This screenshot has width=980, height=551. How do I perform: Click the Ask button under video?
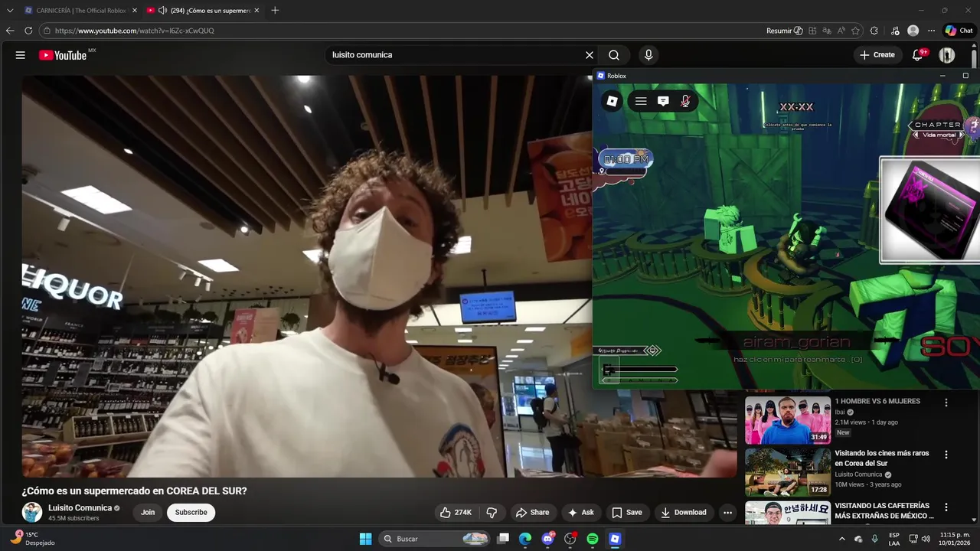(581, 513)
